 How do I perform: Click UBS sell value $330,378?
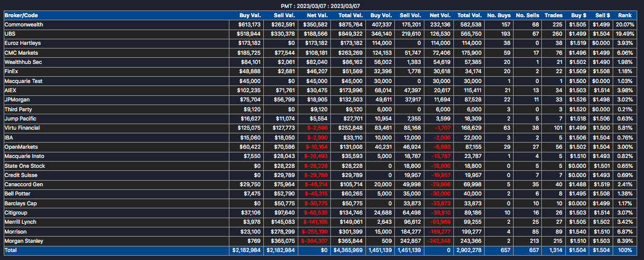click(x=282, y=34)
